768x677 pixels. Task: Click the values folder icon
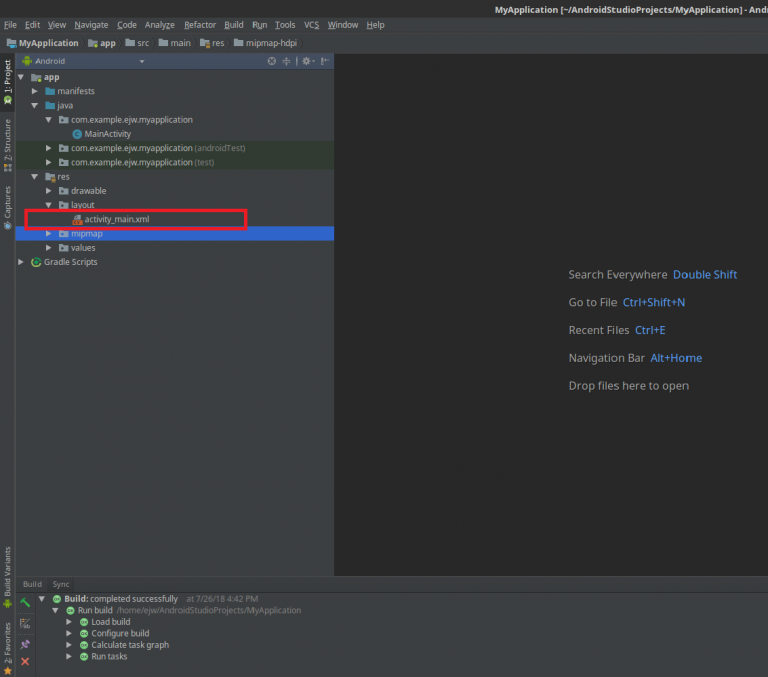[x=64, y=248]
